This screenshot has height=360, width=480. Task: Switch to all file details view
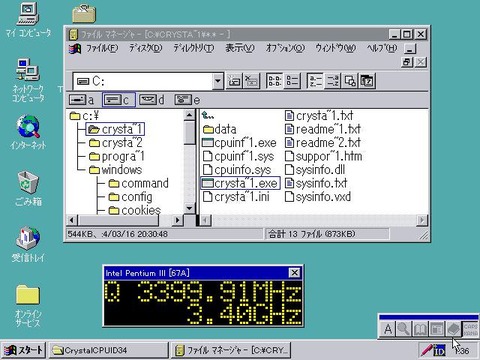tap(292, 81)
